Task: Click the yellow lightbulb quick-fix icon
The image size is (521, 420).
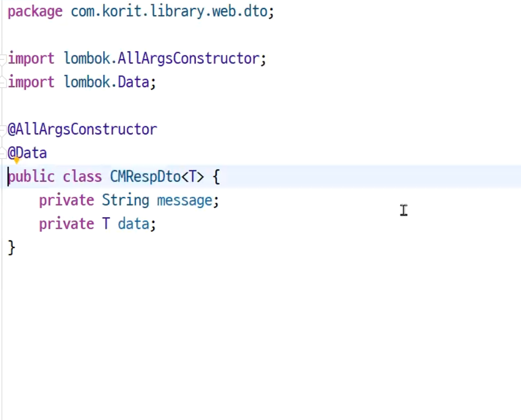Action: click(x=16, y=161)
